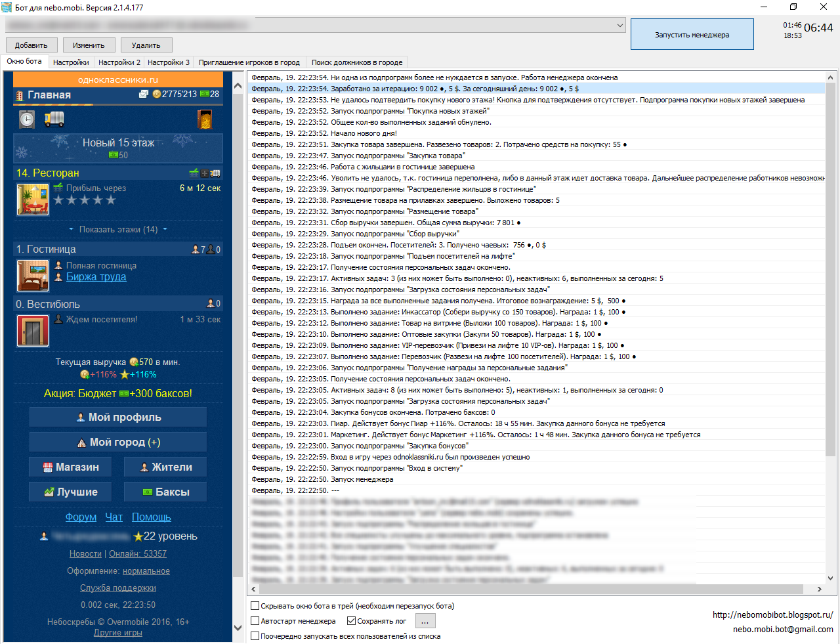Open the Биржа труда link
The width and height of the screenshot is (840, 644).
click(x=96, y=277)
